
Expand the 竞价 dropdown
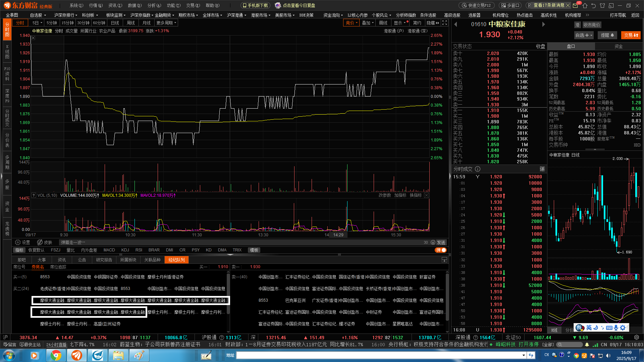(x=352, y=23)
